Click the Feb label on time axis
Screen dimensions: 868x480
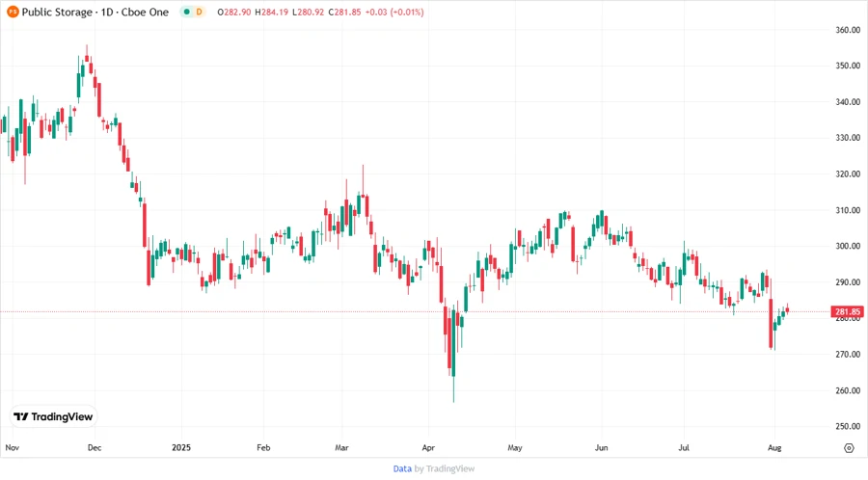point(263,447)
